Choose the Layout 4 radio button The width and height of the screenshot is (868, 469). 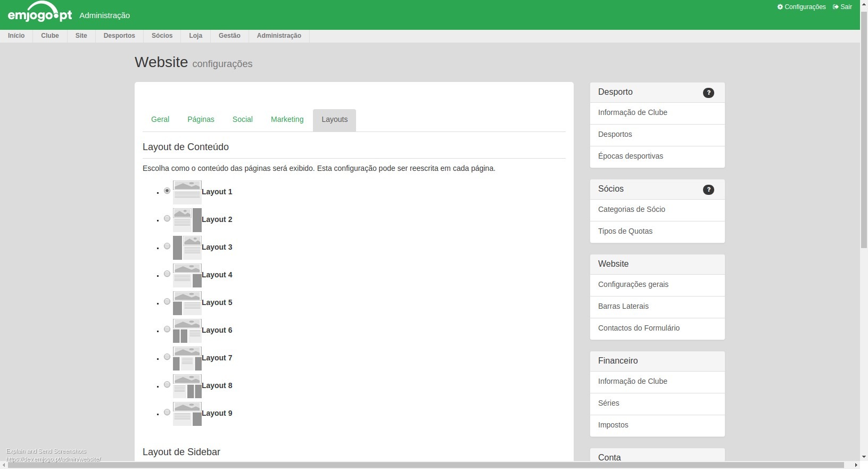tap(167, 274)
